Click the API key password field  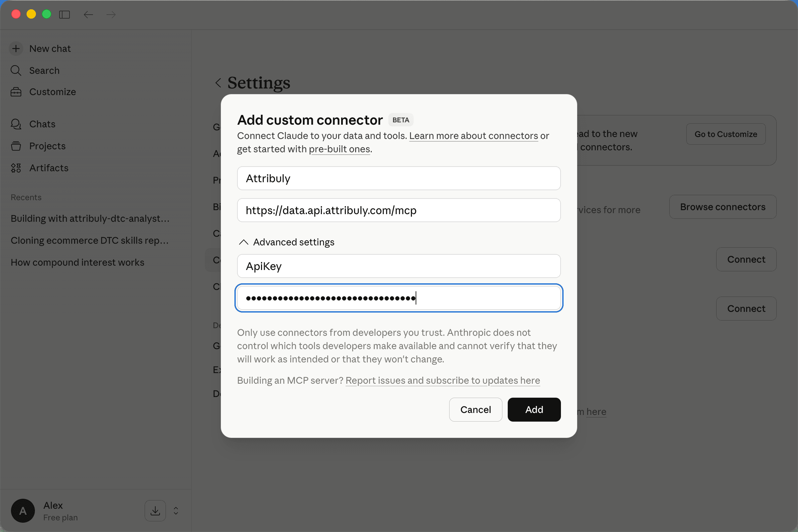point(398,298)
